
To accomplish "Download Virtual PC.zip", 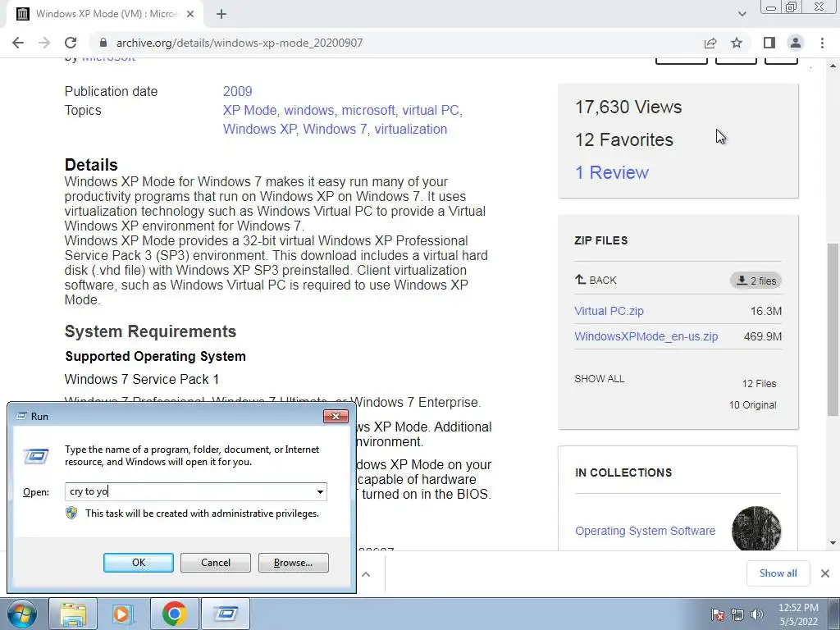I will coord(609,311).
